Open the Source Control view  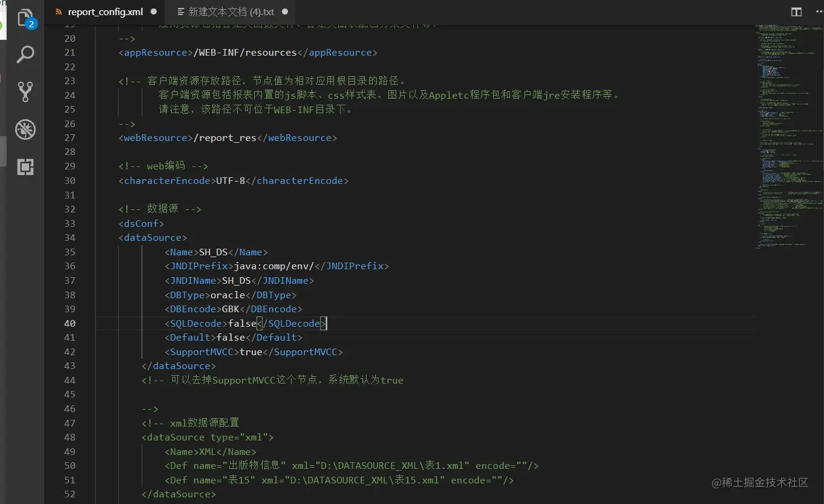point(25,92)
